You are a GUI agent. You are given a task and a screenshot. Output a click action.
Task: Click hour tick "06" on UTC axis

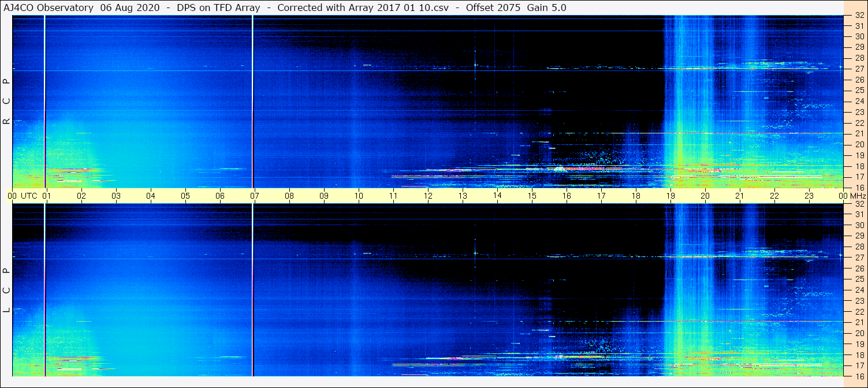click(x=220, y=196)
